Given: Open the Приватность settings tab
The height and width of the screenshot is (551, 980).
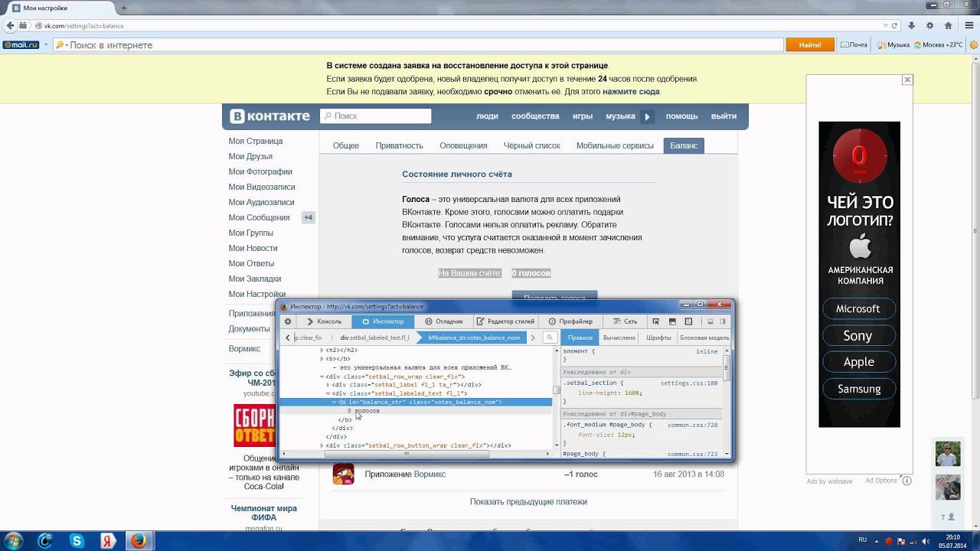Looking at the screenshot, I should (x=399, y=145).
